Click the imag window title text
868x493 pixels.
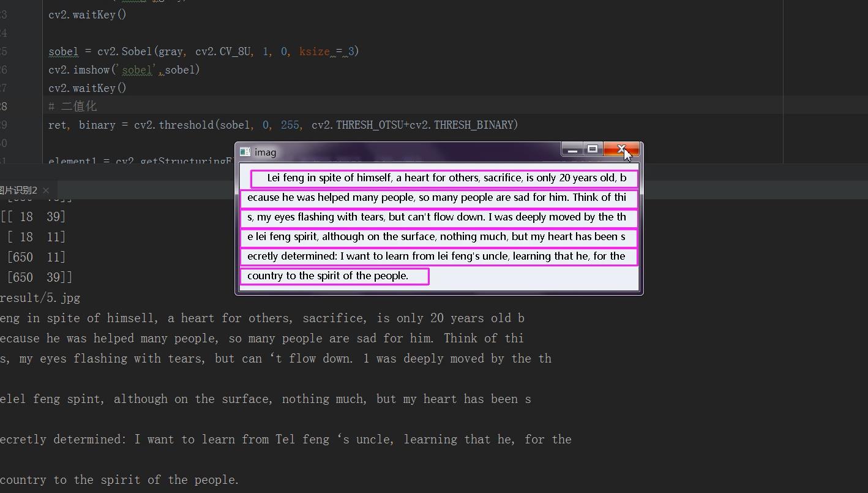click(x=266, y=152)
